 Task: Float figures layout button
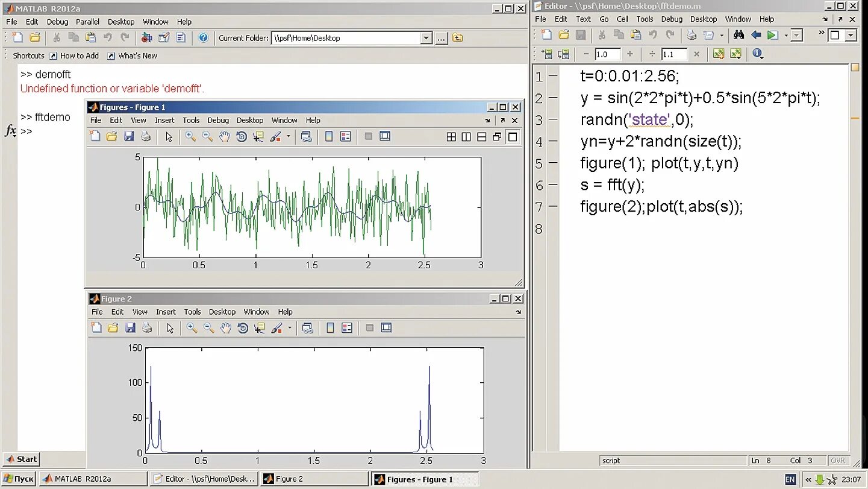pos(497,137)
